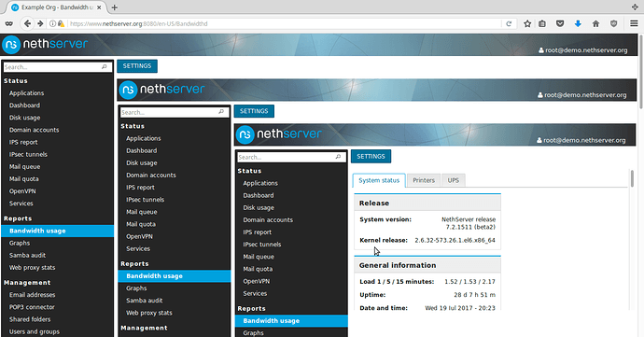The width and height of the screenshot is (644, 337).
Task: Click search magnifier in outermost sidebar
Action: [105, 67]
